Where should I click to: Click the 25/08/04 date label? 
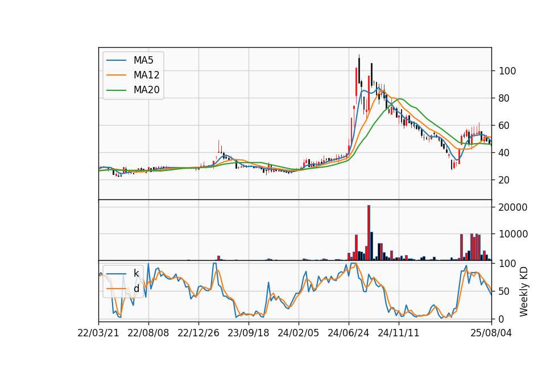tap(491, 333)
